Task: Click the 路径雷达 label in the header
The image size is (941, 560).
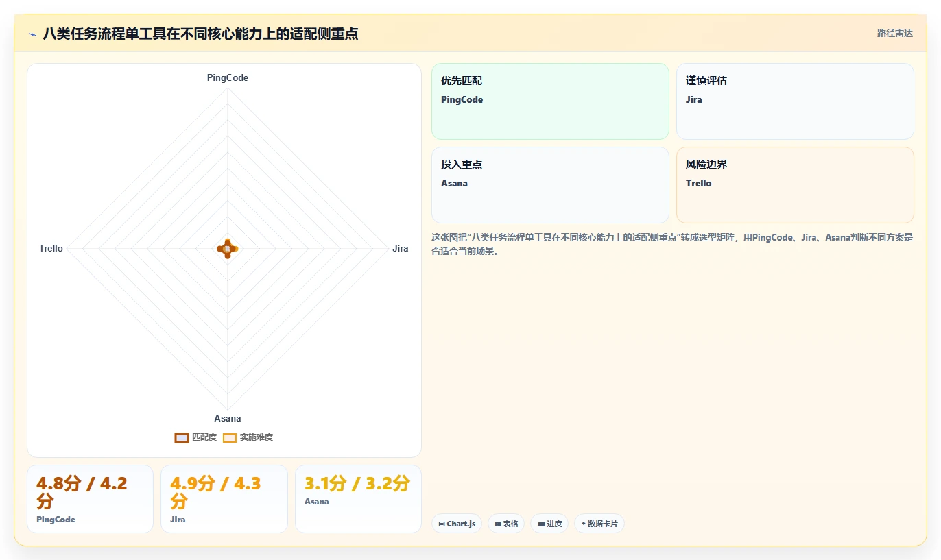Action: point(895,33)
